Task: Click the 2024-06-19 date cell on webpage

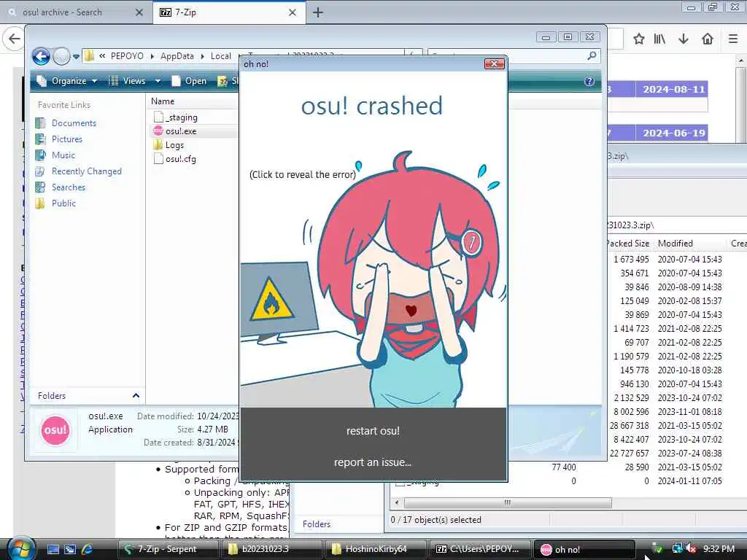Action: pos(673,133)
